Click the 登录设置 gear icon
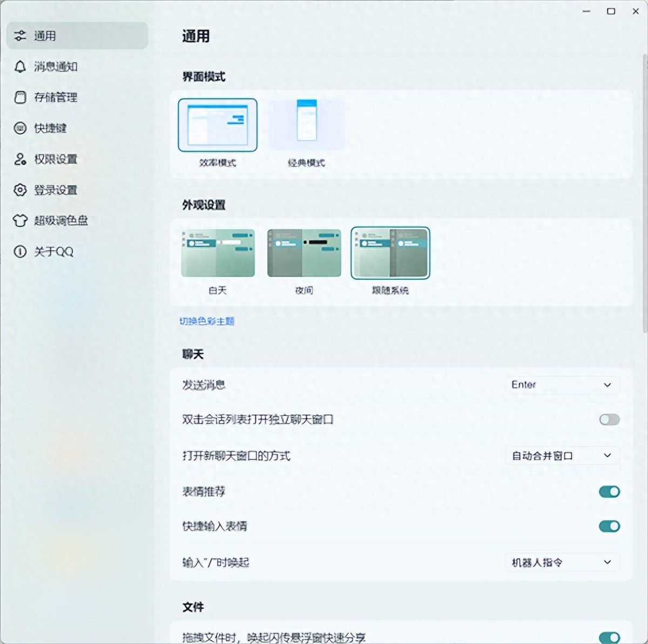 click(x=20, y=190)
